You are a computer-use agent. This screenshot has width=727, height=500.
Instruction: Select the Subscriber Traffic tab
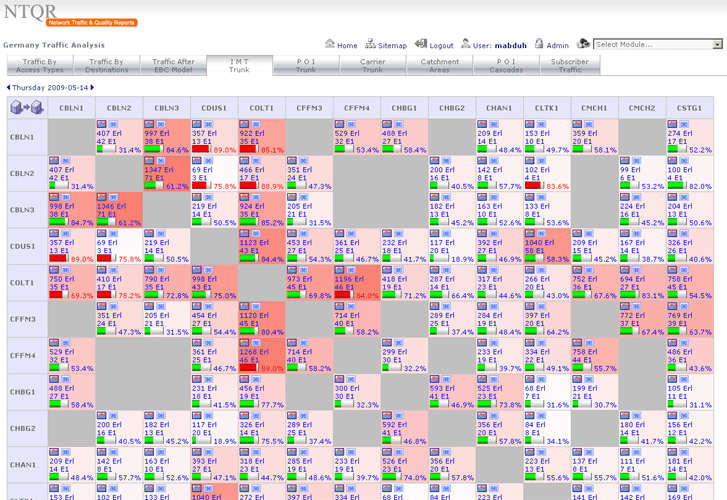pos(570,66)
